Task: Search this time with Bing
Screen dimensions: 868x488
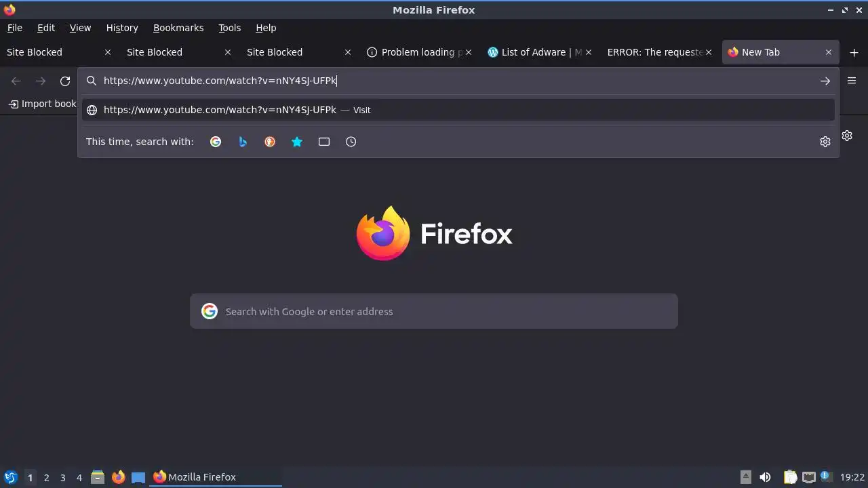Action: click(243, 142)
